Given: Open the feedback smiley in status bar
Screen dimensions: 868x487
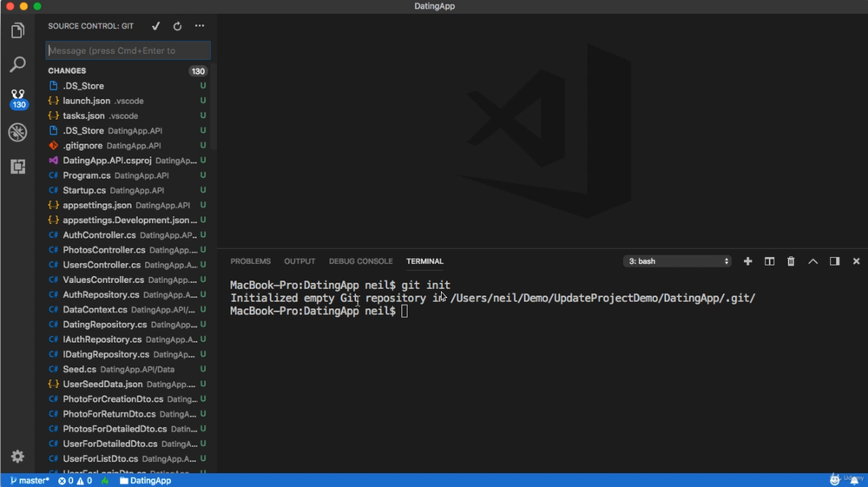Looking at the screenshot, I should 835,480.
